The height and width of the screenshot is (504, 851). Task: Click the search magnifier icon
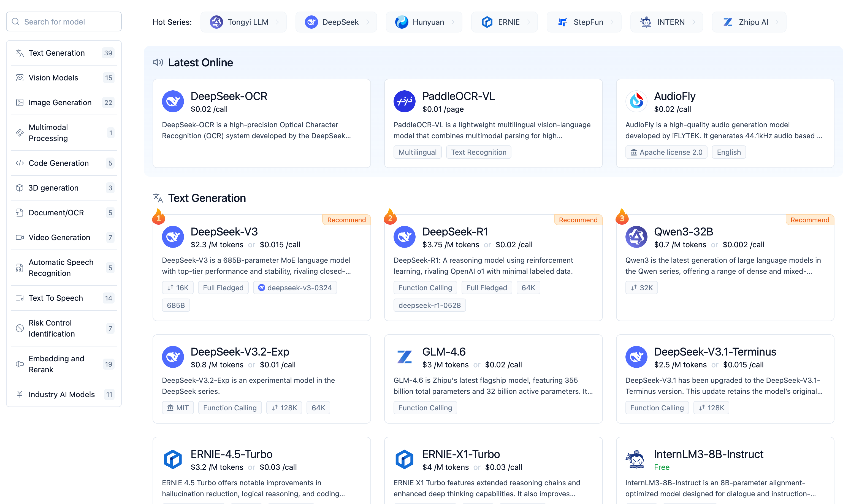(15, 22)
